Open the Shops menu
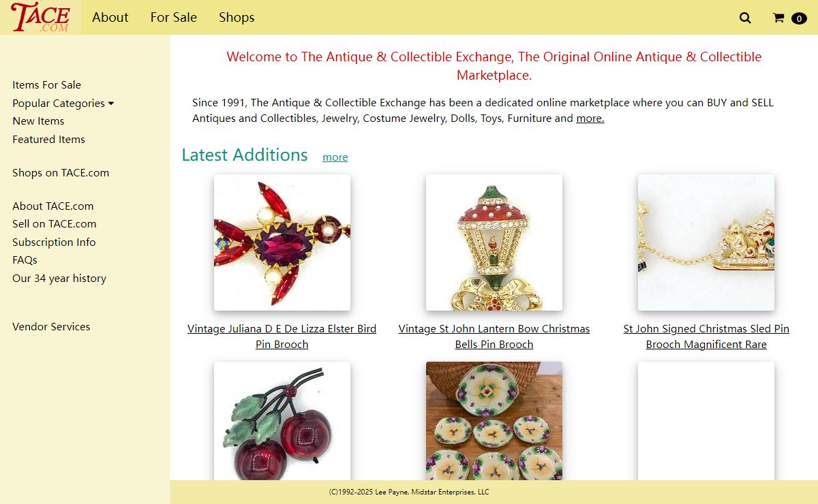The image size is (818, 504). [x=237, y=17]
